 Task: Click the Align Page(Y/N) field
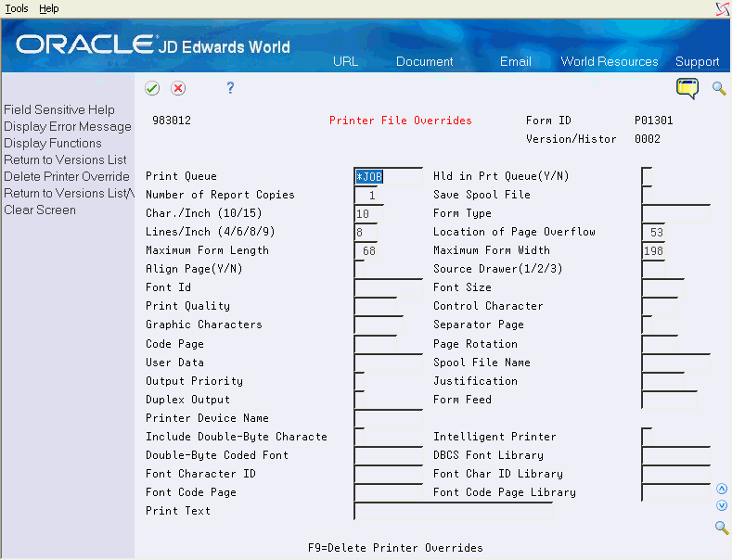359,269
